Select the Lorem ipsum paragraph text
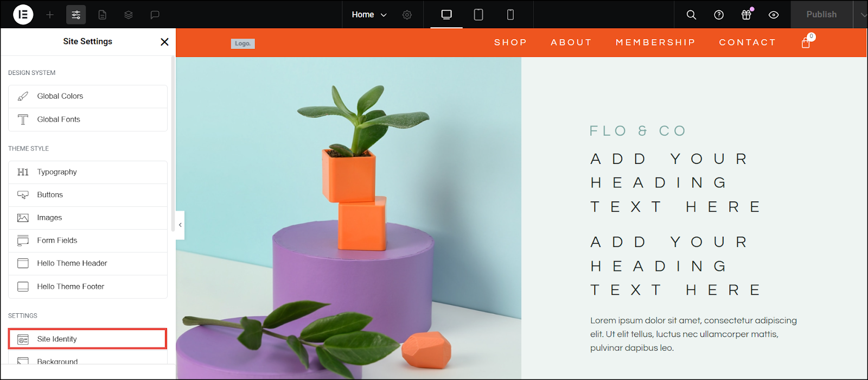Image resolution: width=868 pixels, height=380 pixels. tap(694, 334)
